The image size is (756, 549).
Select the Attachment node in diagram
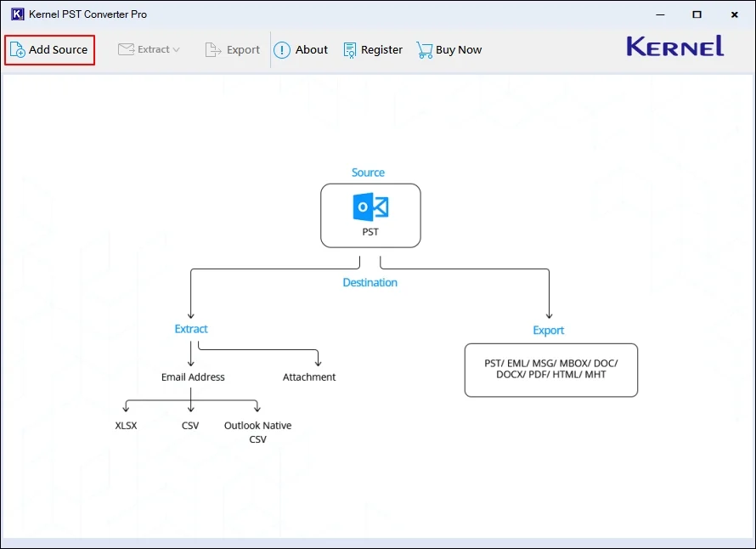coord(309,377)
